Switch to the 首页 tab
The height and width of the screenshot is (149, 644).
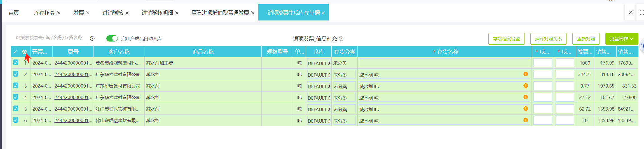pos(13,13)
